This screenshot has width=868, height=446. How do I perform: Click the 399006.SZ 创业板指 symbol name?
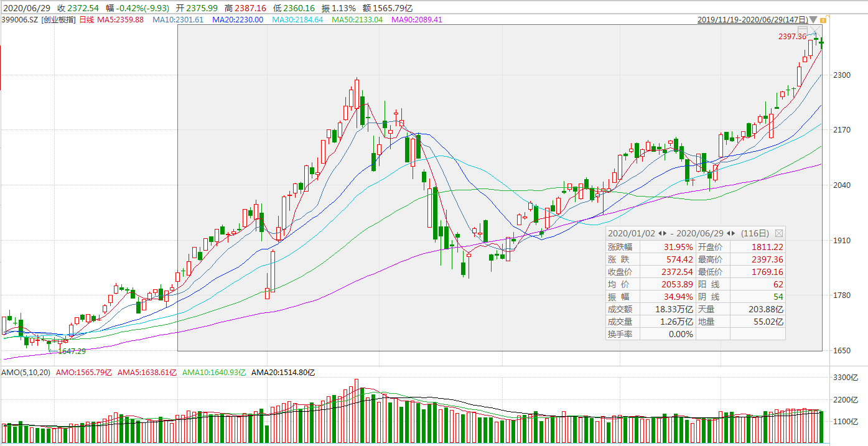(x=39, y=20)
